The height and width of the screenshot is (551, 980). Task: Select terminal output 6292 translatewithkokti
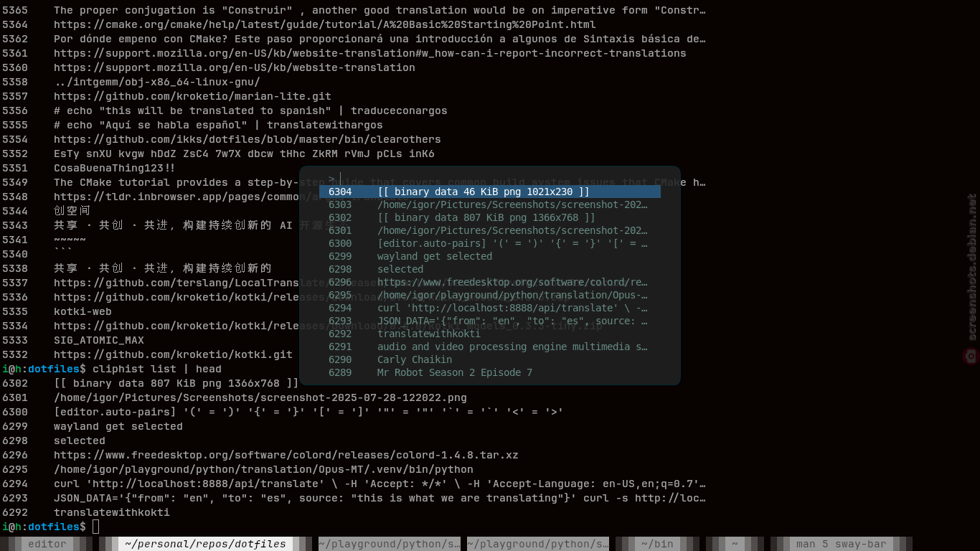(x=112, y=512)
